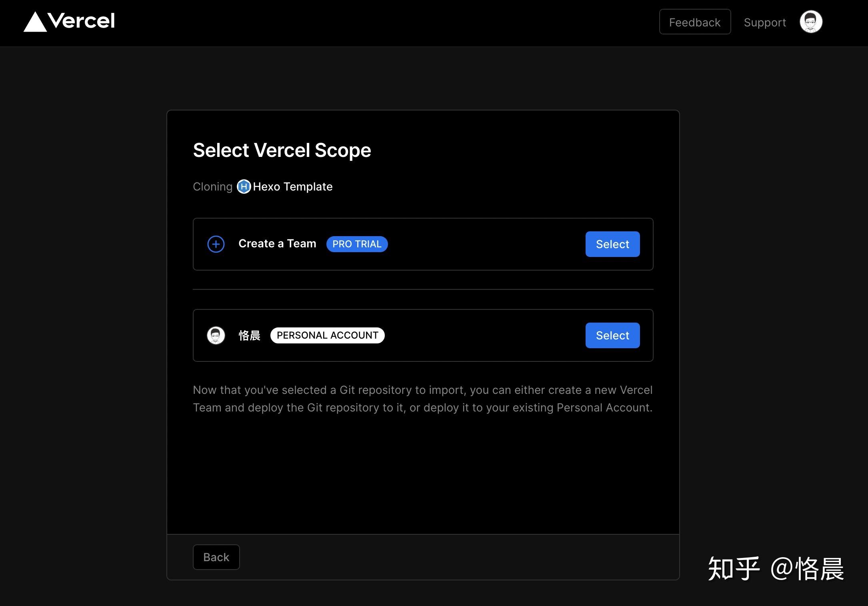Open the Support link
868x606 pixels.
pos(765,22)
